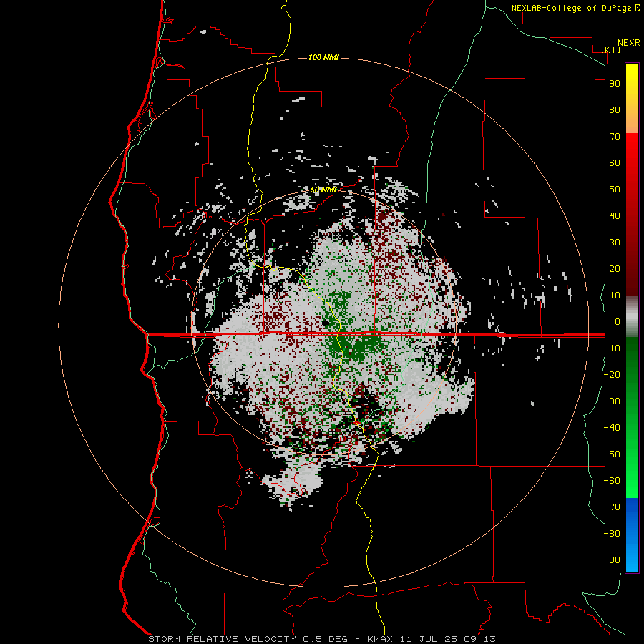This screenshot has height=644, width=644.
Task: Click the STORM RELATIVE VELOCITY title text
Action: (x=222, y=639)
